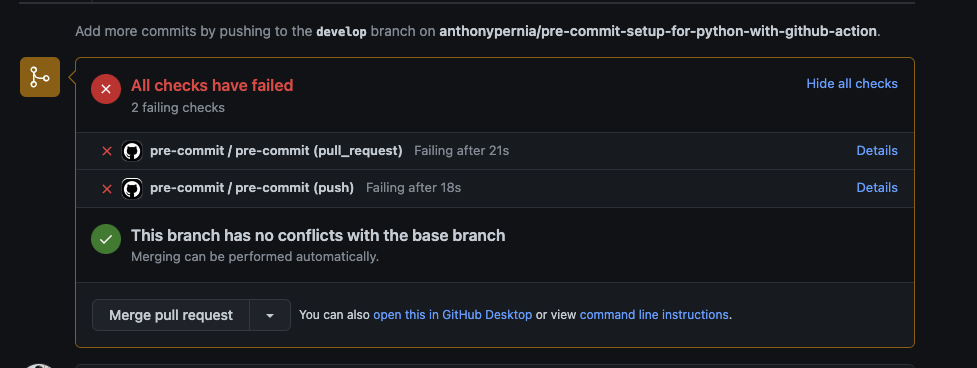This screenshot has width=977, height=368.
Task: Click the GitHub logo avatar on the push check
Action: pos(131,188)
